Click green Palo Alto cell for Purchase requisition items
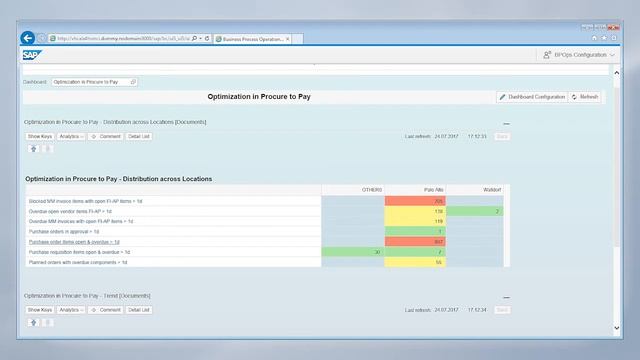This screenshot has width=640, height=360. point(415,252)
